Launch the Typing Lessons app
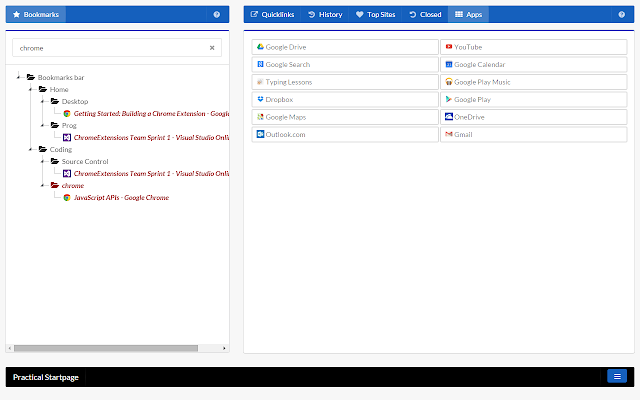Screen dimensions: 640x400 coord(345,82)
